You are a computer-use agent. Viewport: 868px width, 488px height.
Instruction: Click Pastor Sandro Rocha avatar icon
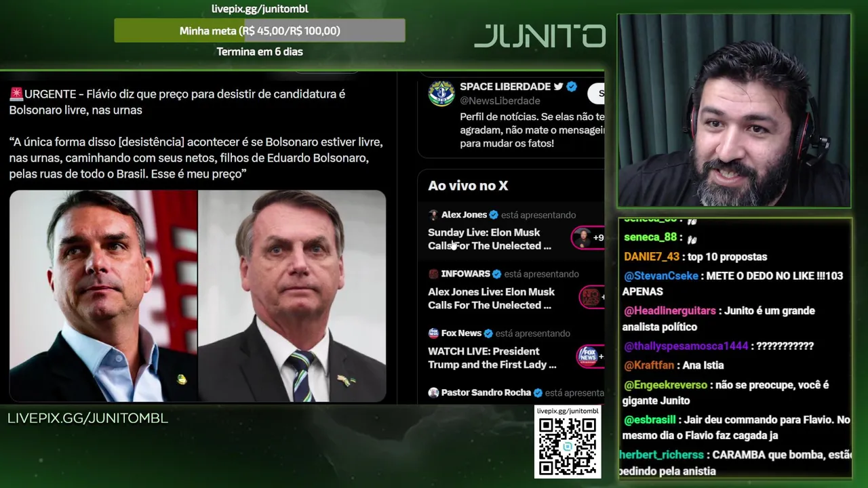(433, 392)
